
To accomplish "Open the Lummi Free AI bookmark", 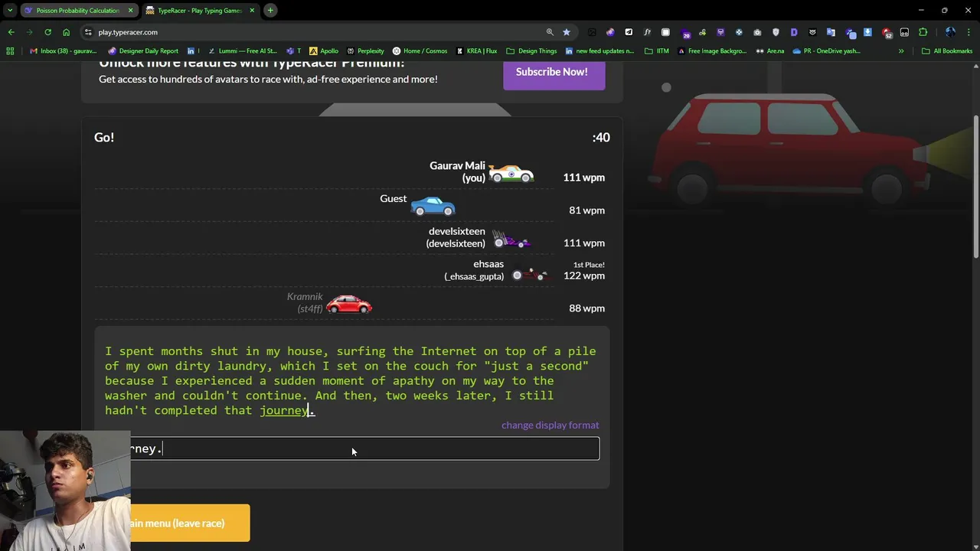I will pos(243,51).
